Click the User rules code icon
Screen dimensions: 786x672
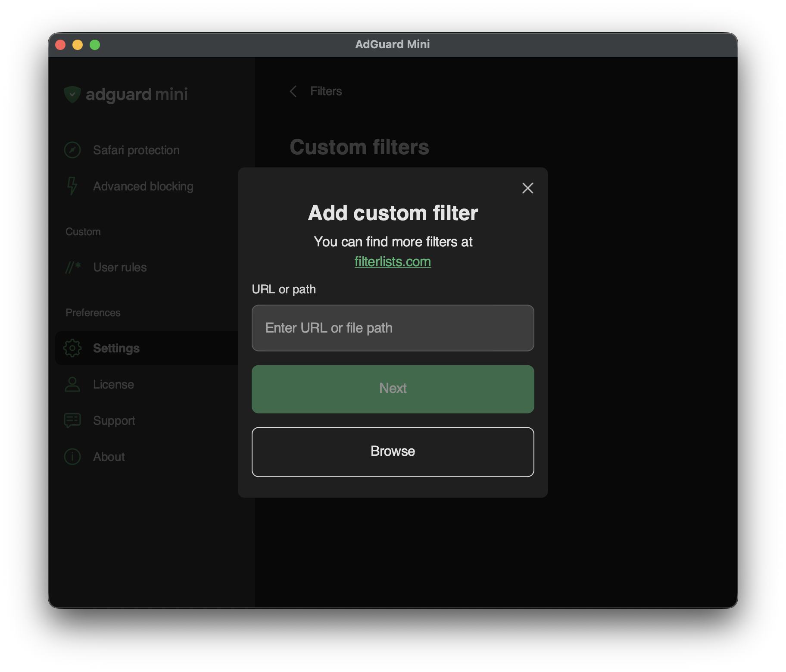[72, 267]
